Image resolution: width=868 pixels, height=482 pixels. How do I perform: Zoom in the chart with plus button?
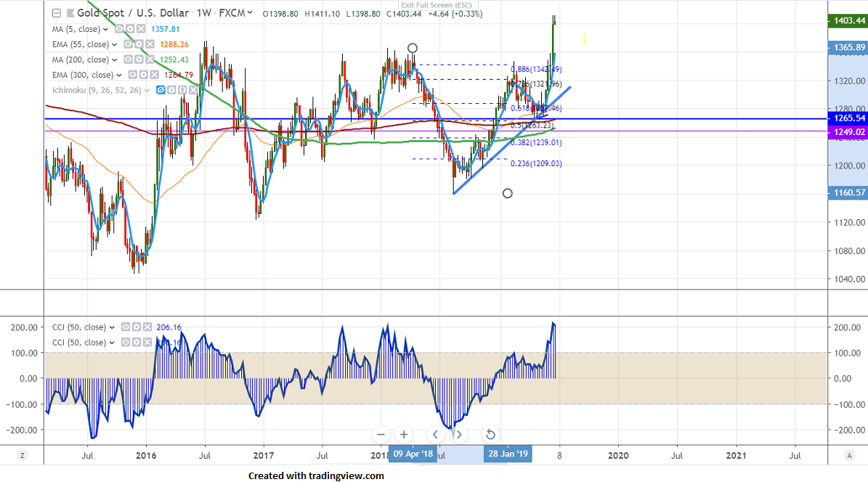pyautogui.click(x=404, y=435)
